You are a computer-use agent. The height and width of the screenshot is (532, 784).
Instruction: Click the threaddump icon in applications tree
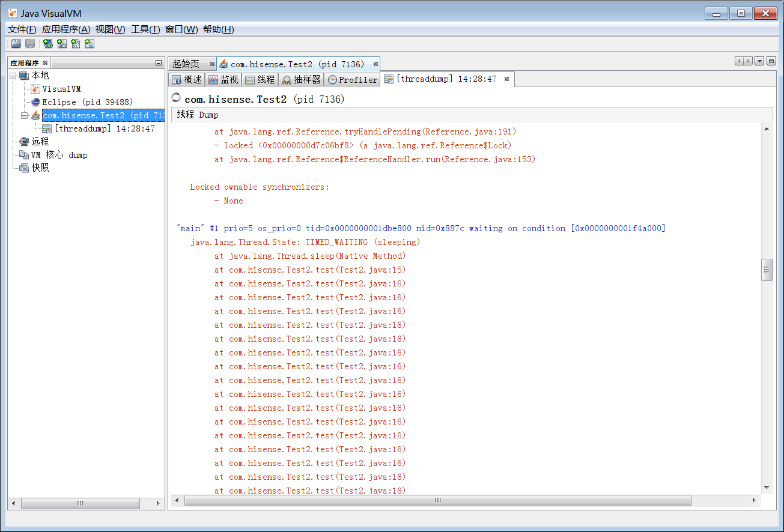click(47, 128)
